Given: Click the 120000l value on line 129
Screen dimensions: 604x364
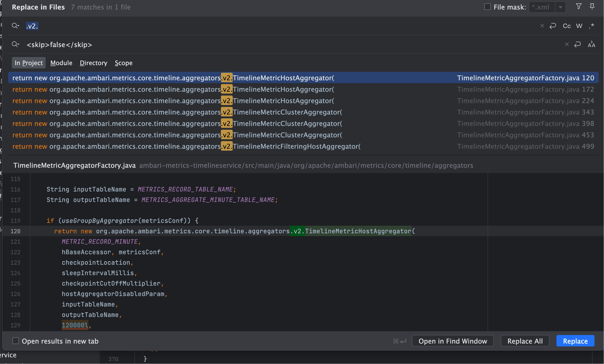Looking at the screenshot, I should pyautogui.click(x=75, y=325).
